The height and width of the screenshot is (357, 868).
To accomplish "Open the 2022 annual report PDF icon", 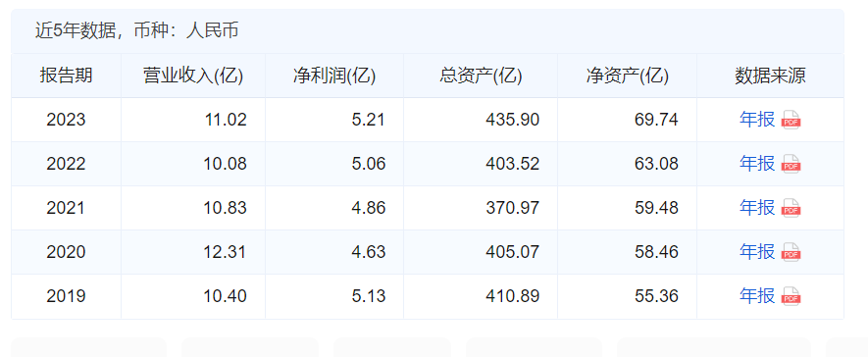I will click(791, 164).
